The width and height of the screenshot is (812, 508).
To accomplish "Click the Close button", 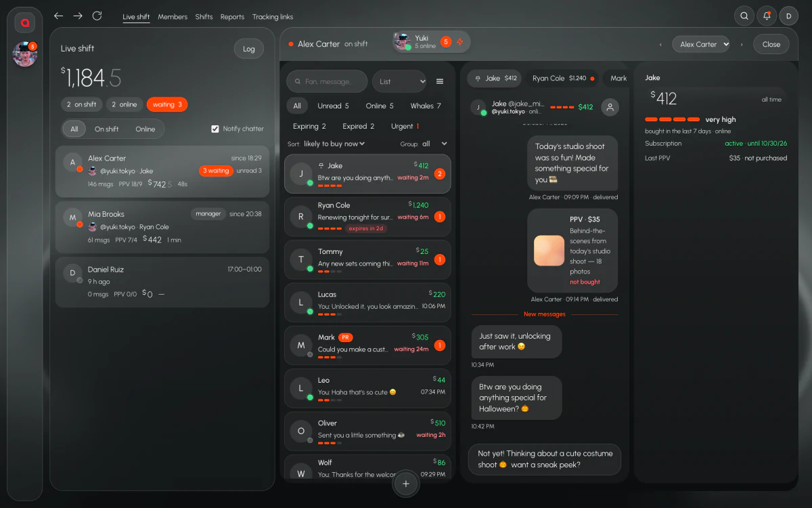I will pyautogui.click(x=771, y=44).
